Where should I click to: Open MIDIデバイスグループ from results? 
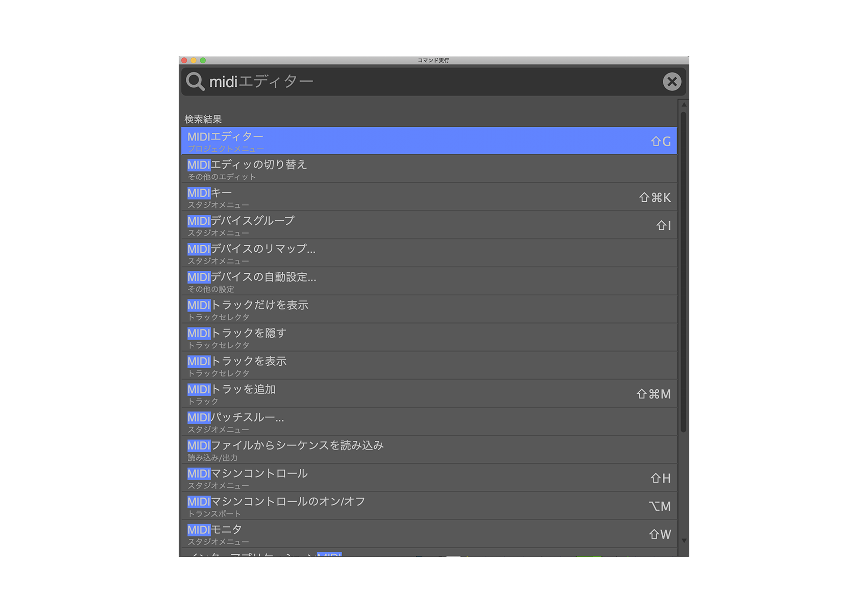pyautogui.click(x=429, y=225)
